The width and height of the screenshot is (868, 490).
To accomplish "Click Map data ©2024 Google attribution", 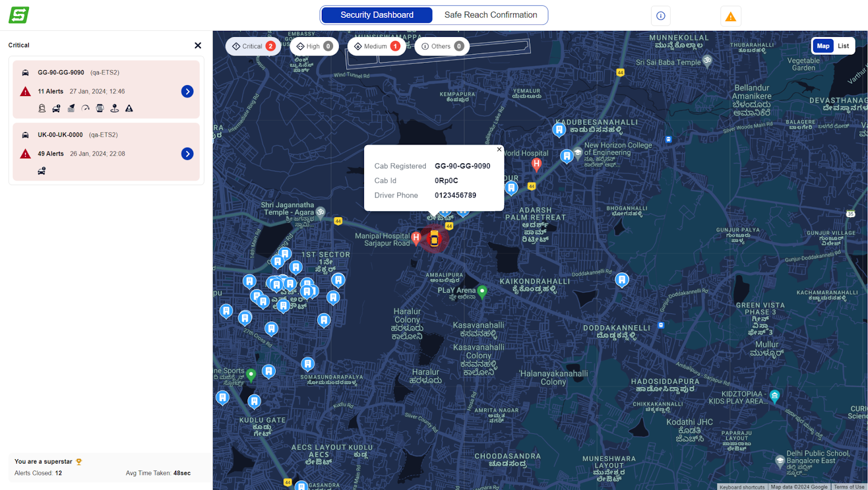I will click(x=799, y=487).
